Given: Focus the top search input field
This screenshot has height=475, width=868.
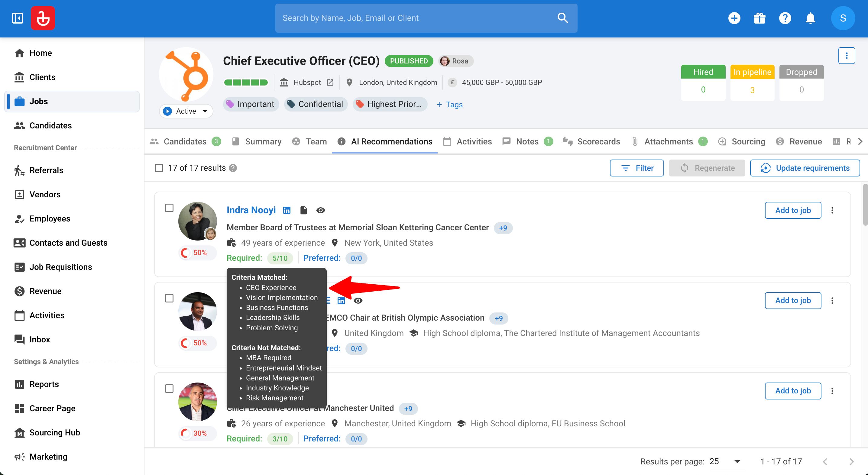Looking at the screenshot, I should click(418, 18).
